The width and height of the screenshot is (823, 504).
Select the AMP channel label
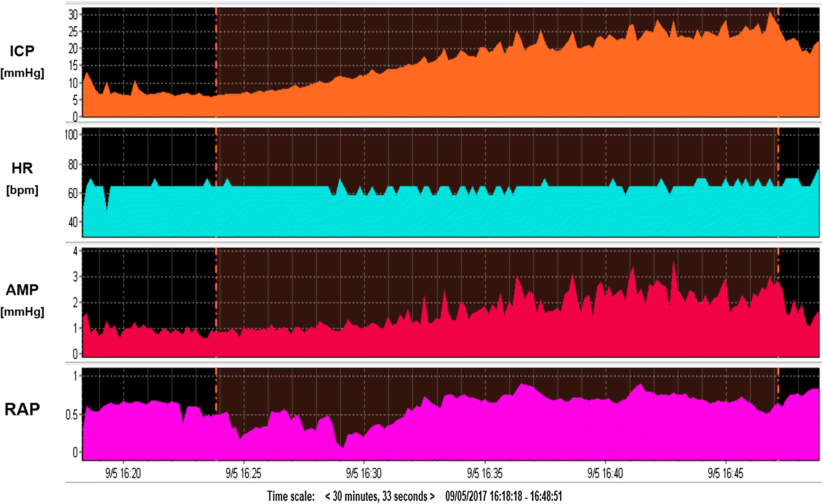coord(22,290)
